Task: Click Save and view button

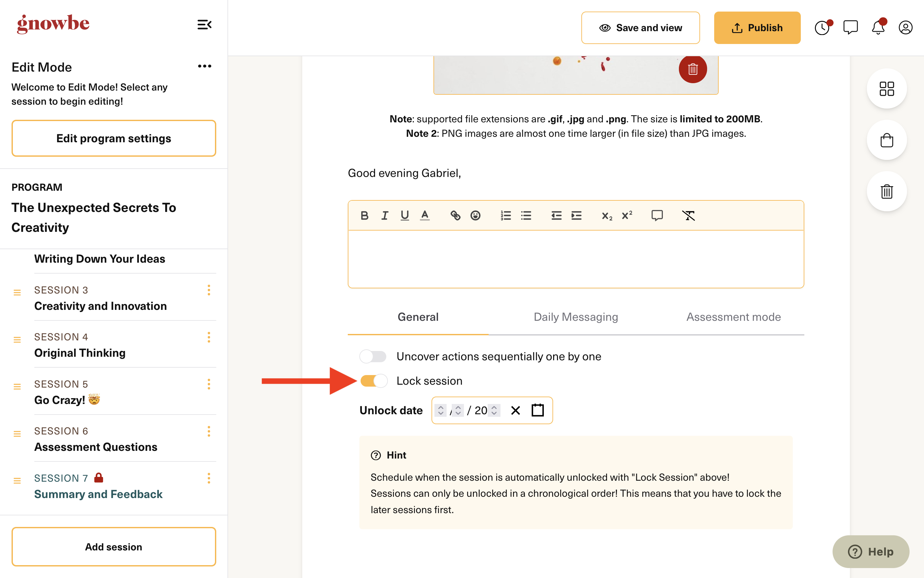Action: (640, 28)
